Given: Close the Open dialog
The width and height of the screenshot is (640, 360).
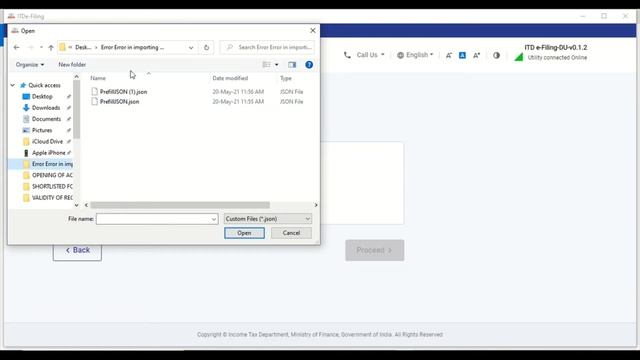Looking at the screenshot, I should coord(313,31).
